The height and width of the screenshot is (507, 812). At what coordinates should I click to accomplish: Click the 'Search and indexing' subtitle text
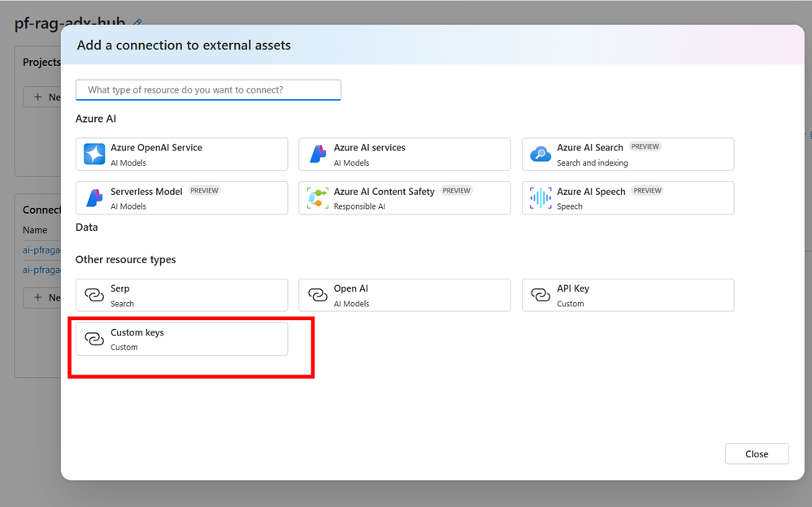tap(593, 162)
